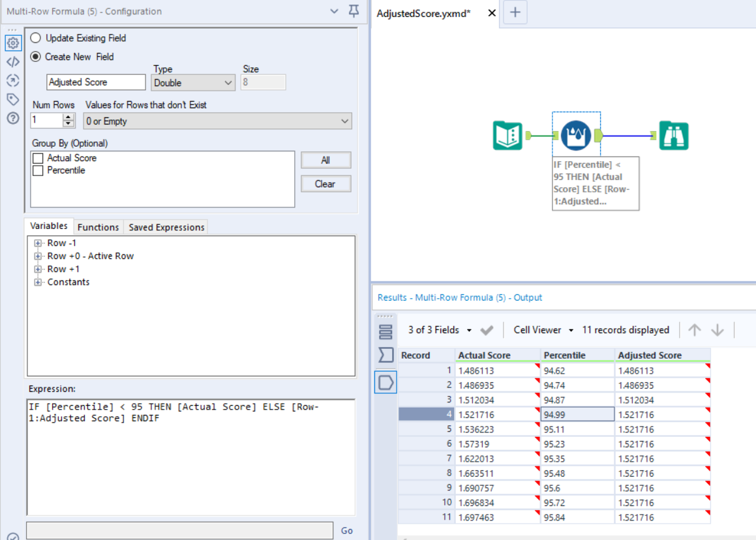Expand the Row -1 variables tree
756x540 pixels.
(37, 243)
